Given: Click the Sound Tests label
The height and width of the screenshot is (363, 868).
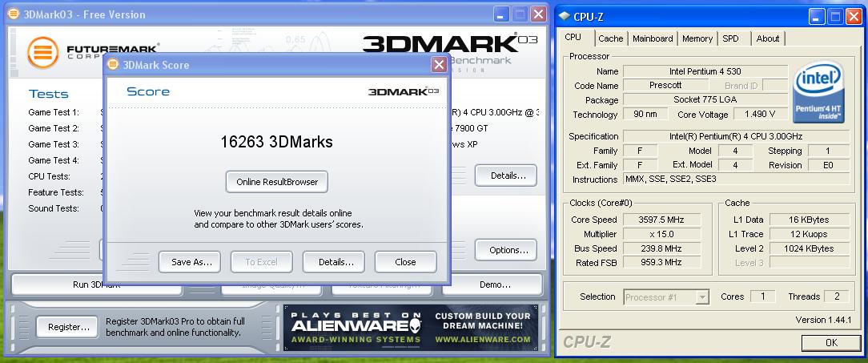Looking at the screenshot, I should [x=54, y=208].
